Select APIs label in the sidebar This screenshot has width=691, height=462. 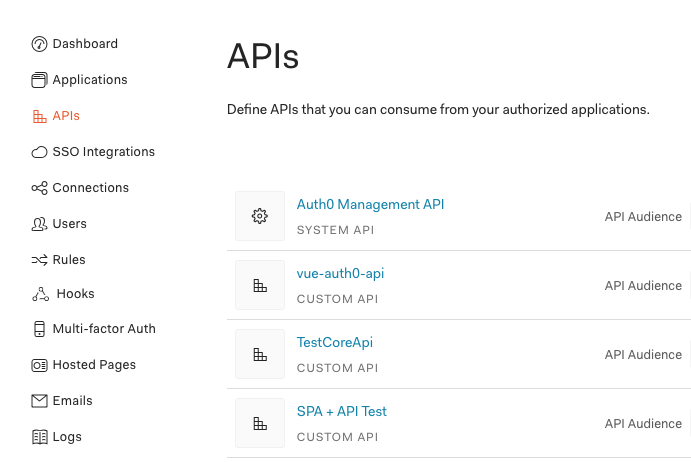66,116
